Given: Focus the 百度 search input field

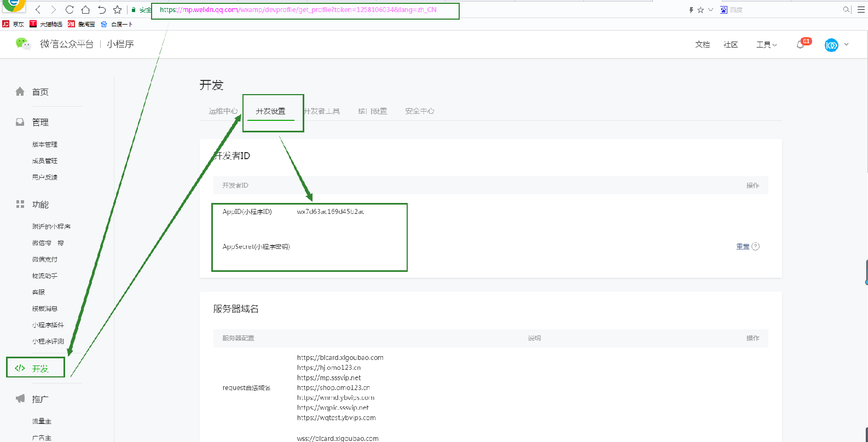Looking at the screenshot, I should click(x=785, y=10).
